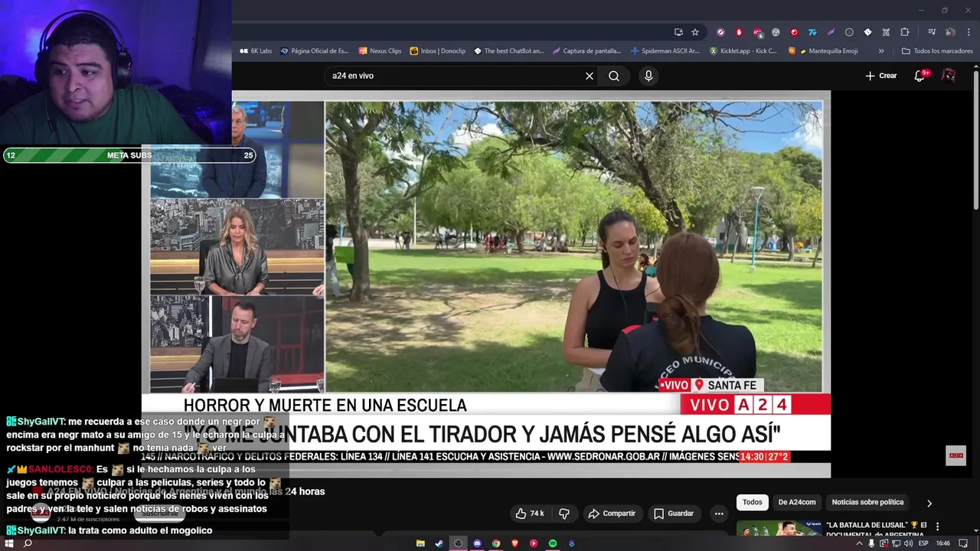Open the Windows Start button

(x=9, y=543)
